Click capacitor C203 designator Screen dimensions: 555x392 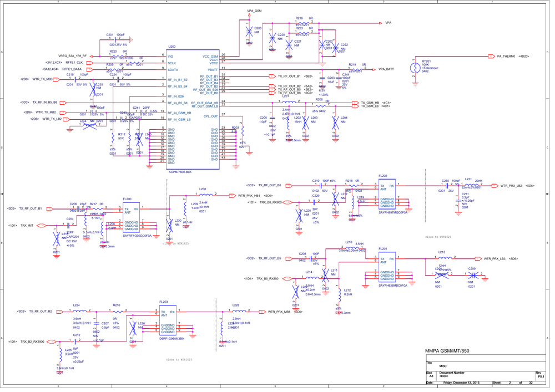click(331, 78)
